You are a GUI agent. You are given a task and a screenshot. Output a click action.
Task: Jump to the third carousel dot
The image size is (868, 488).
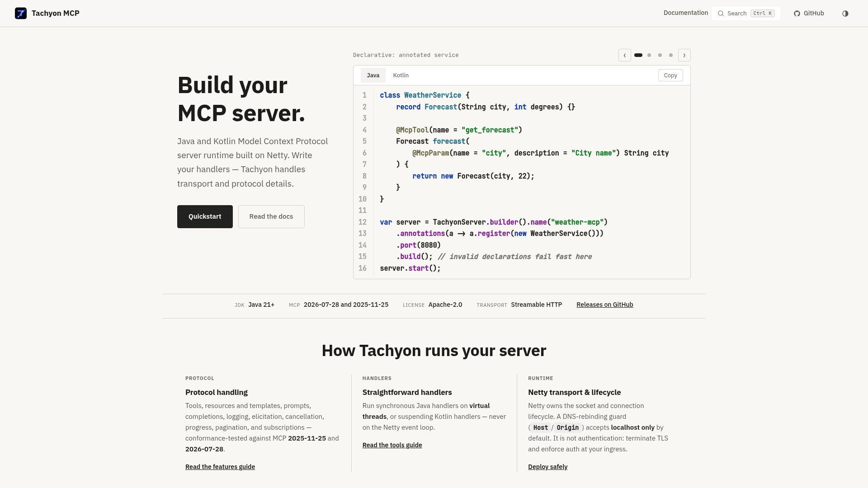660,55
